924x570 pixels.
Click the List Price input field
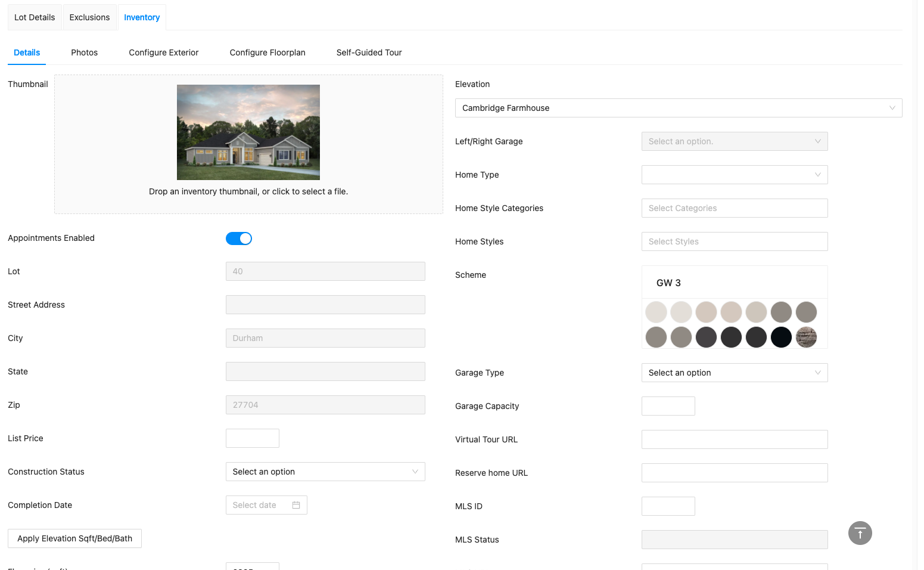253,438
